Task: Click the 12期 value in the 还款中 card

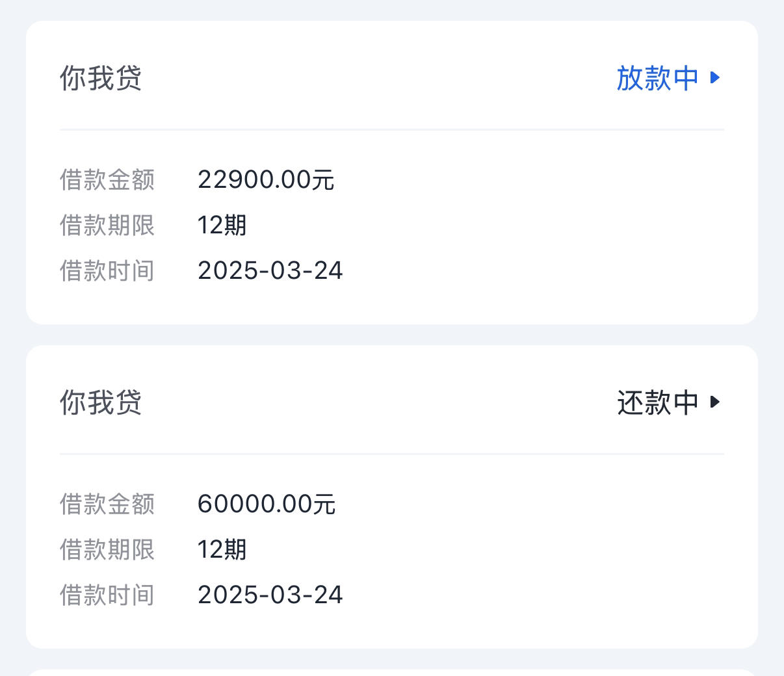Action: point(222,549)
